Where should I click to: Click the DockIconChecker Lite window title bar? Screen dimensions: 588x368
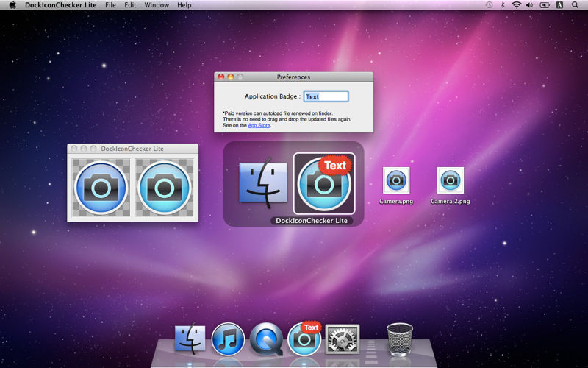click(133, 149)
